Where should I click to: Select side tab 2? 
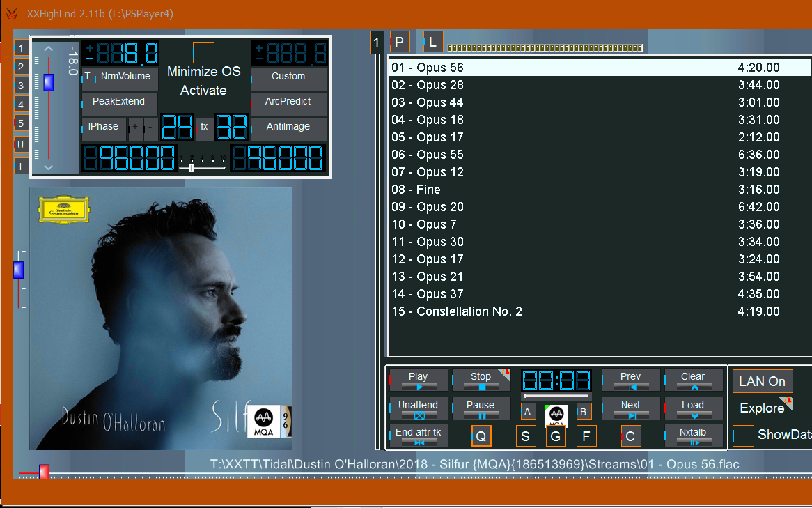tap(21, 67)
